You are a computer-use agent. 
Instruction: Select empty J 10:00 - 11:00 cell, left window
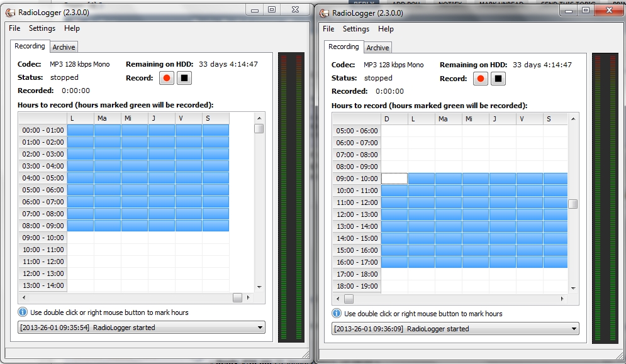pos(162,250)
